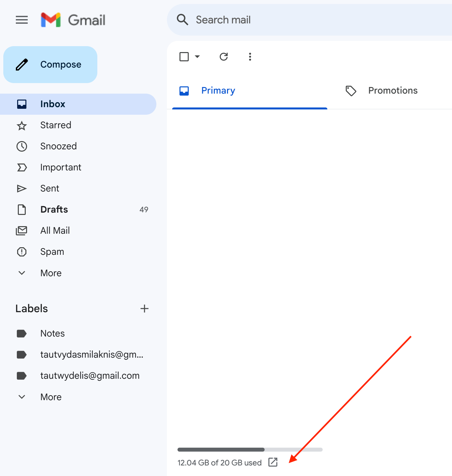This screenshot has width=452, height=476.
Task: Open the Inbox folder
Action: point(78,104)
